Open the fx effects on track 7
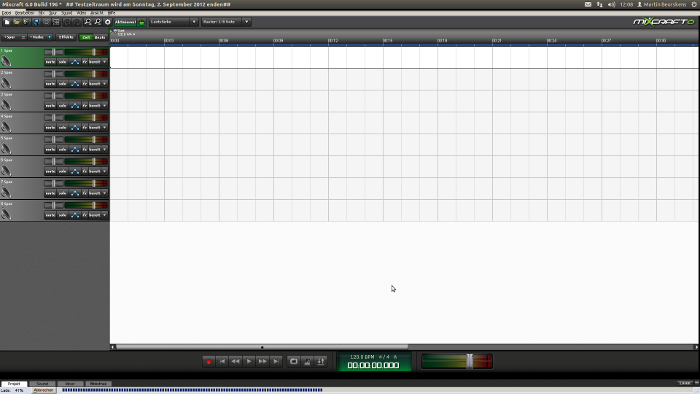700x394 pixels. pyautogui.click(x=85, y=193)
